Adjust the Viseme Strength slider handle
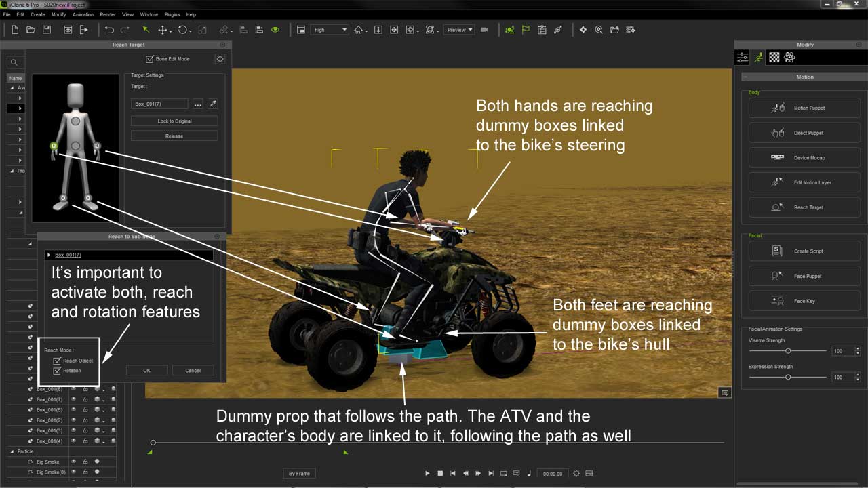This screenshot has width=868, height=488. 788,351
